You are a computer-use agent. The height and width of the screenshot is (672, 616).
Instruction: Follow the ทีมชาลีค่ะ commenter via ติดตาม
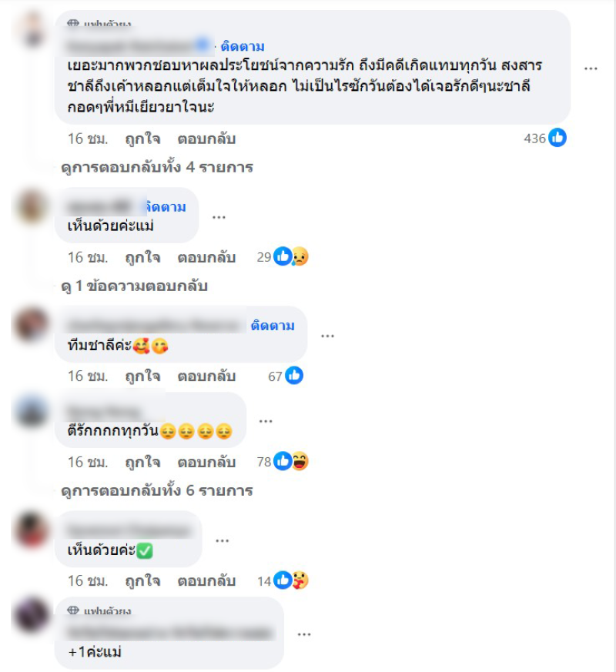[273, 326]
